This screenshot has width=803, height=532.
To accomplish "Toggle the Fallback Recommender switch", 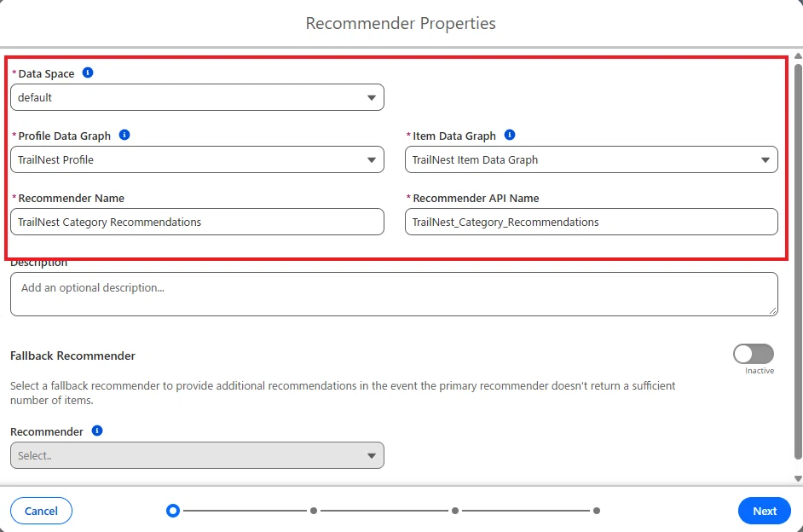I will click(753, 354).
